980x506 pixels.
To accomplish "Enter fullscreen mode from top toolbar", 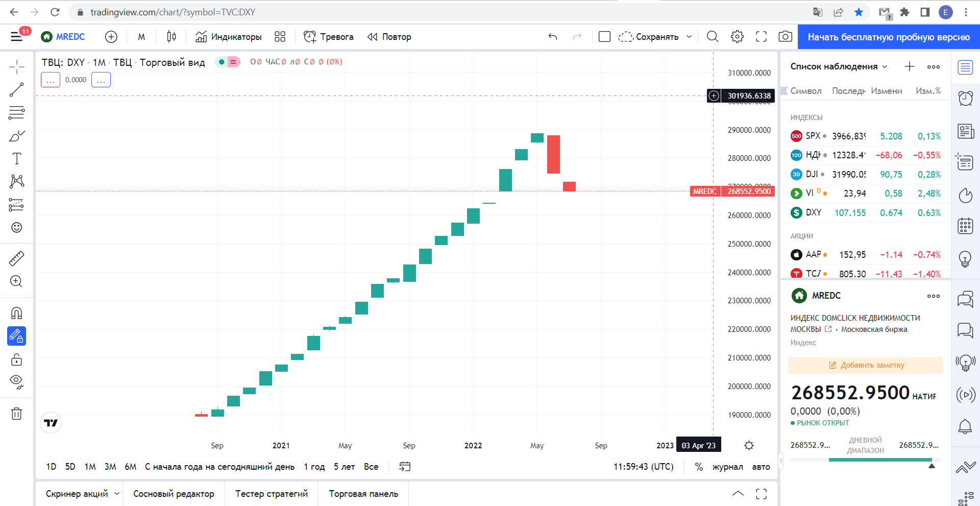I will pyautogui.click(x=761, y=37).
